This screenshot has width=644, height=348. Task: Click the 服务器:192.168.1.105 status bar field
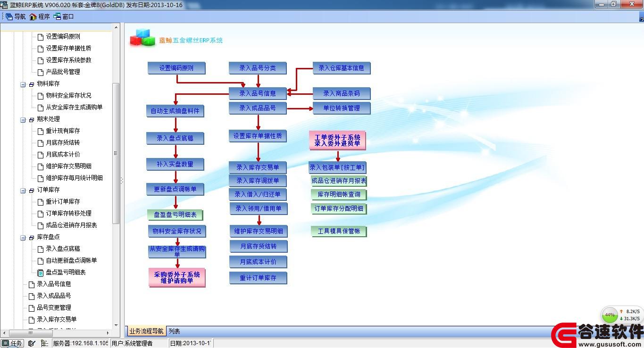80,343
